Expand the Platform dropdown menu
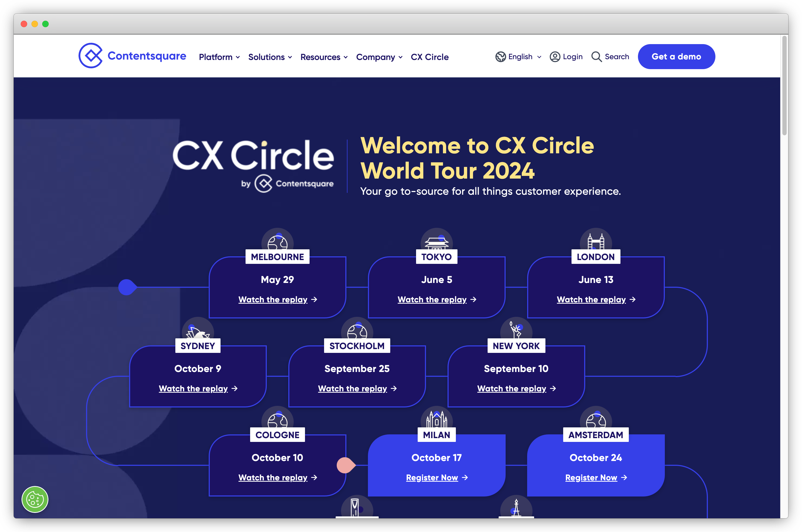This screenshot has height=532, width=802. [218, 56]
